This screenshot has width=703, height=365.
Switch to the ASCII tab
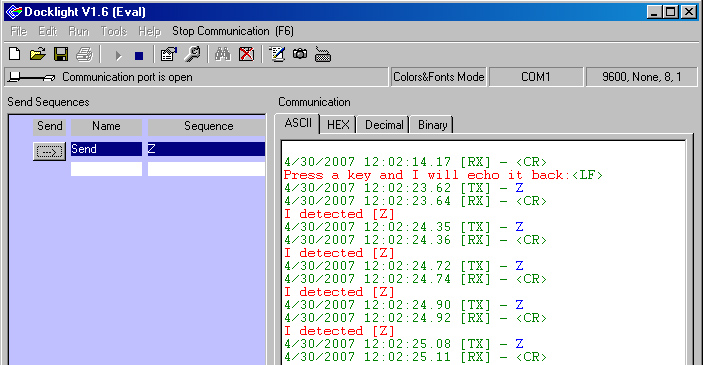tap(297, 123)
